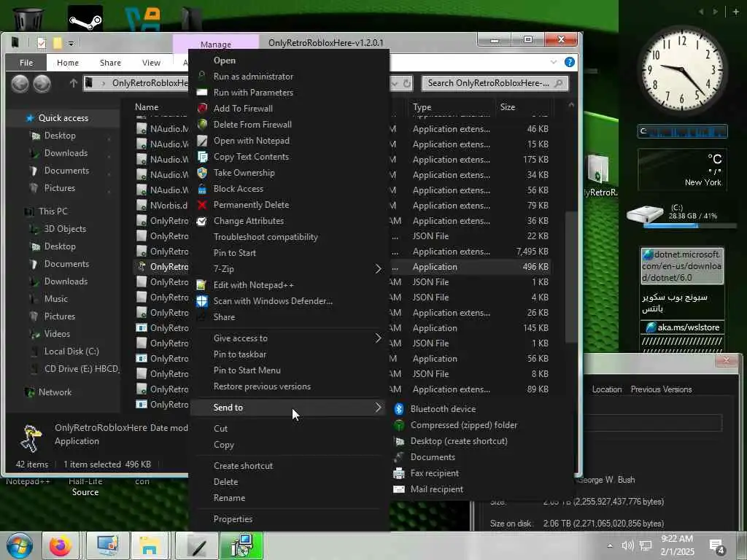Click the Block Access lock icon

pyautogui.click(x=202, y=189)
